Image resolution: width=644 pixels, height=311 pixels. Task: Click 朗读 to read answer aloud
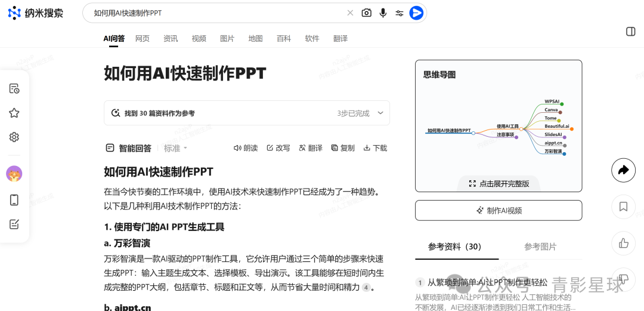click(246, 148)
